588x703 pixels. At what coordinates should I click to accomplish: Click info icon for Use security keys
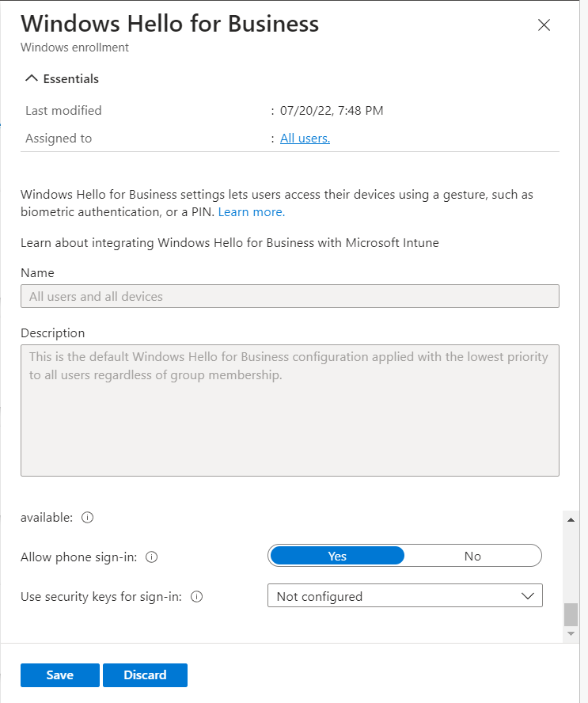click(x=197, y=596)
